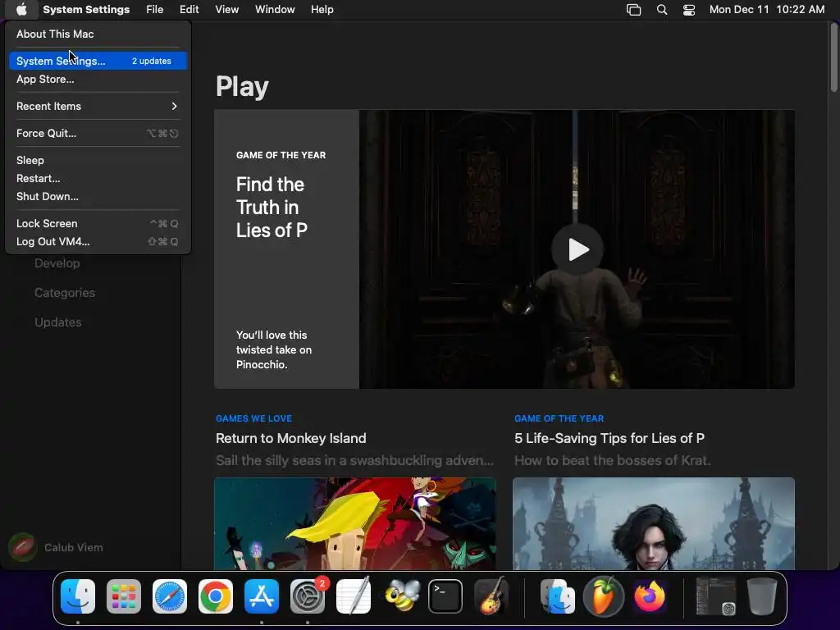Select Updates in App Store sidebar

point(58,322)
